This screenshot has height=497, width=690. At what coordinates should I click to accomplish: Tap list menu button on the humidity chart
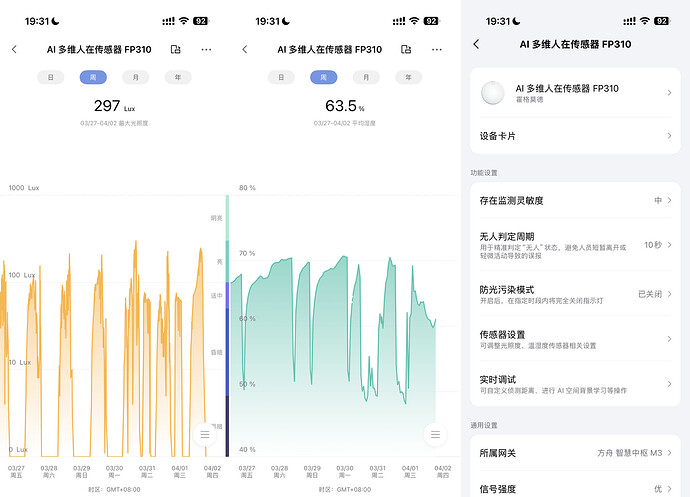click(x=435, y=434)
